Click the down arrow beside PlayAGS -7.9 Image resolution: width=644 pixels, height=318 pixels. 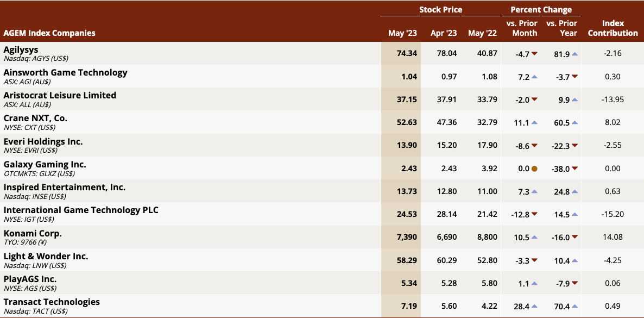point(574,283)
